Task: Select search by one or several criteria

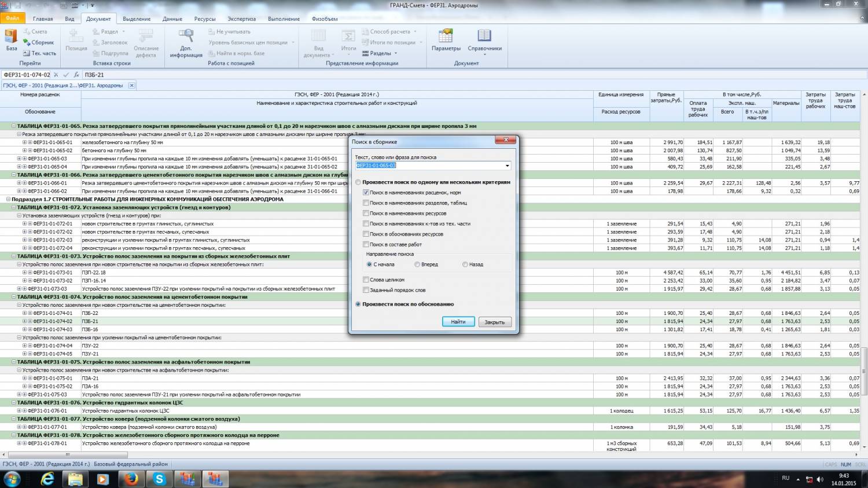Action: [x=358, y=182]
